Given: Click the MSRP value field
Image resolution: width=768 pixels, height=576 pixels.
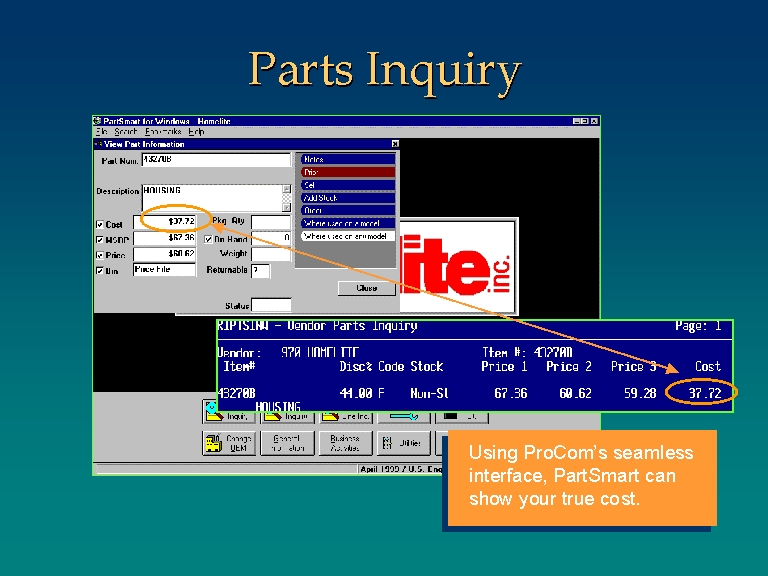Looking at the screenshot, I should point(165,238).
